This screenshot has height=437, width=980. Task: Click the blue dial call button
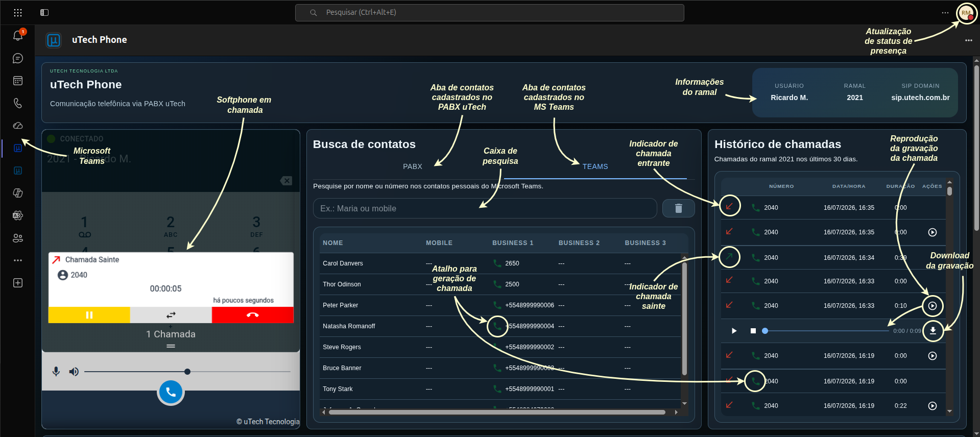pos(171,392)
